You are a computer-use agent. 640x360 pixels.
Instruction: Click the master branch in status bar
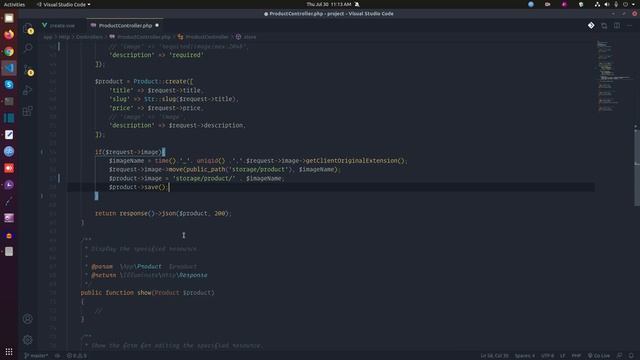(x=36, y=356)
